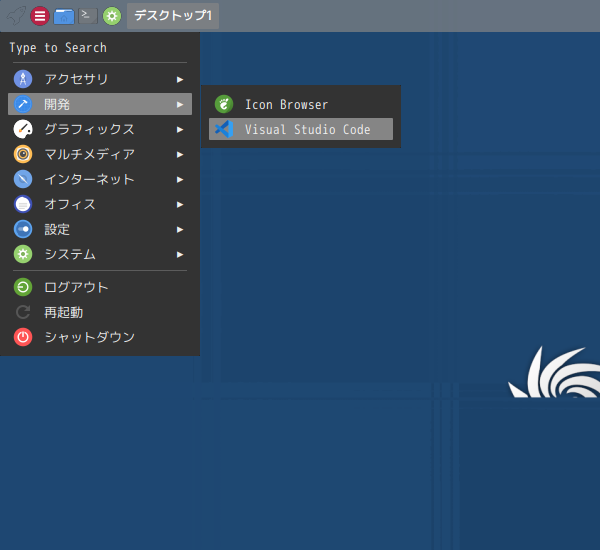Click the red シャットダウン power icon
600x550 pixels.
tap(23, 337)
